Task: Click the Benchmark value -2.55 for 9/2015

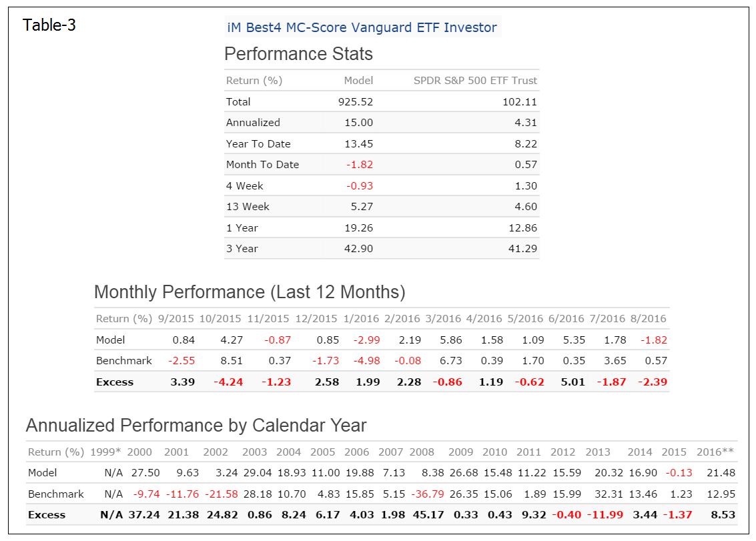Action: 181,361
